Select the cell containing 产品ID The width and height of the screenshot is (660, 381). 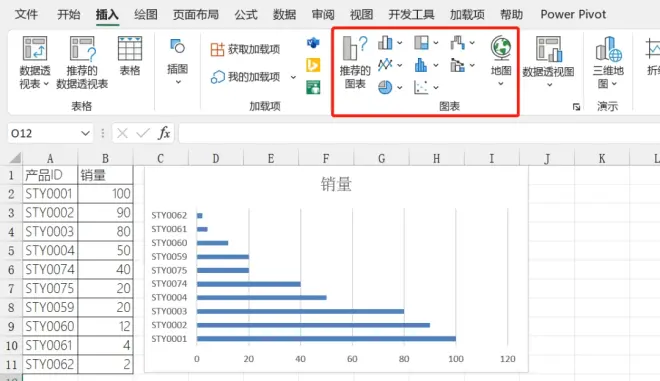[x=50, y=175]
